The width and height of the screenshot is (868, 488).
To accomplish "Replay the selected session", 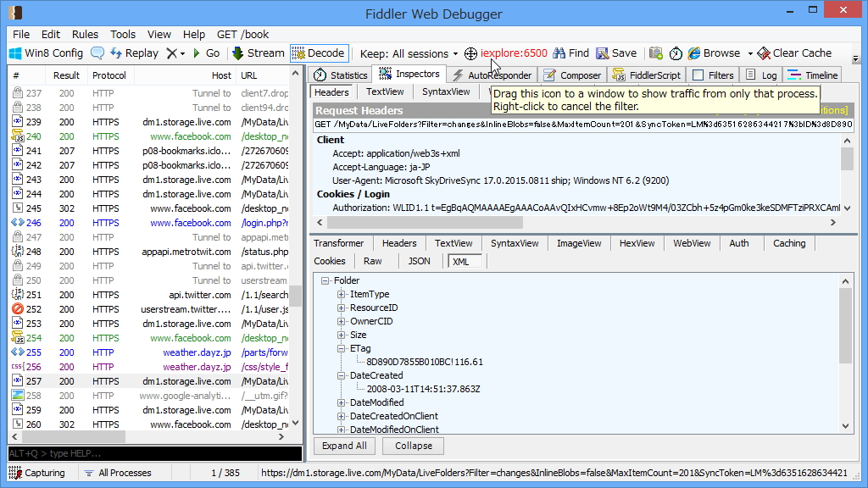I will (135, 53).
